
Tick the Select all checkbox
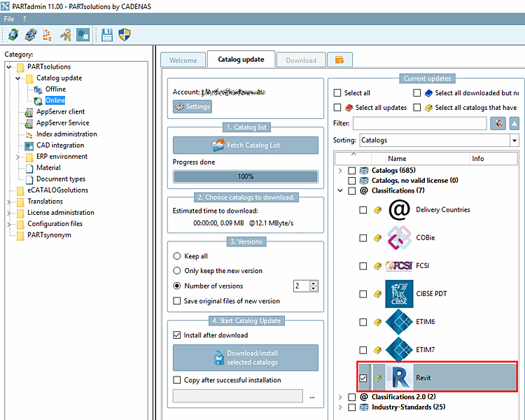[337, 93]
